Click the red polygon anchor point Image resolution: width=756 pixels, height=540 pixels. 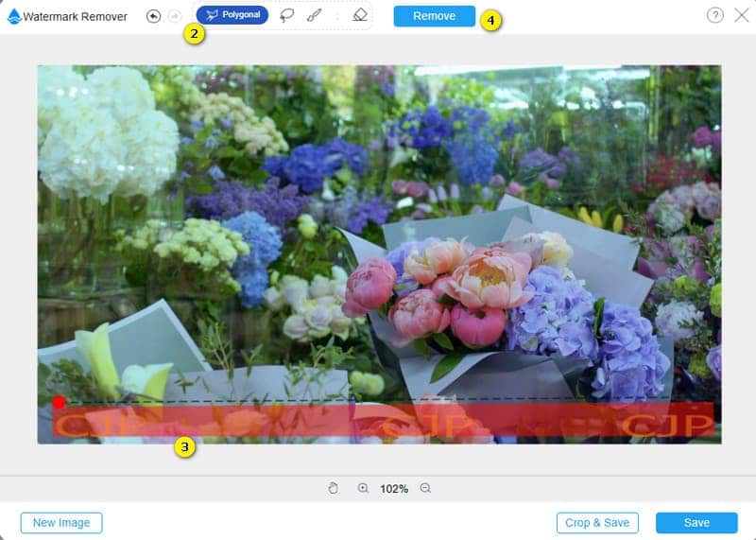coord(59,402)
